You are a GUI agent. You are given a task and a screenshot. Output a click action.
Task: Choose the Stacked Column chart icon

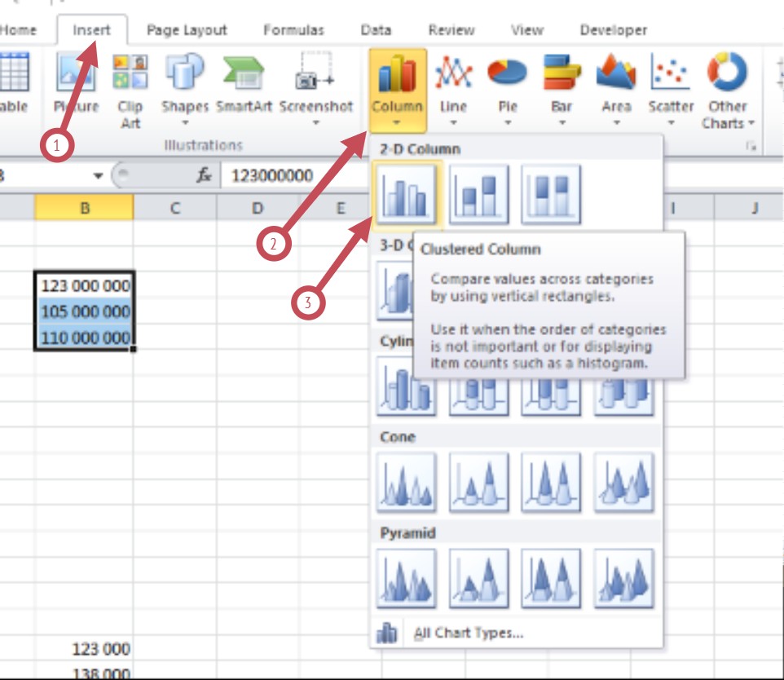pos(478,194)
